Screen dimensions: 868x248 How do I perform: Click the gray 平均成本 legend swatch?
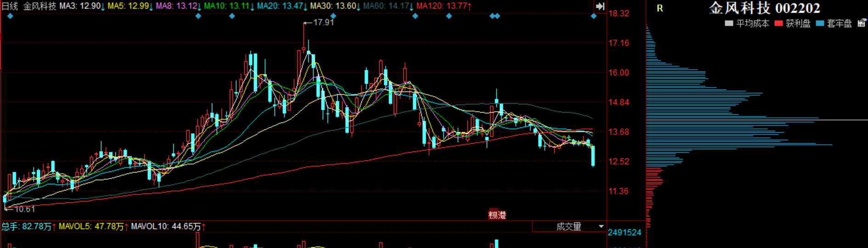(729, 23)
